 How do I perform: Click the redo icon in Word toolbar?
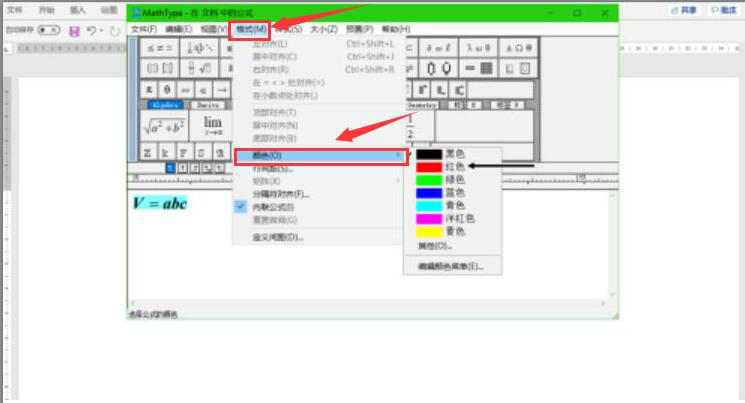point(115,31)
